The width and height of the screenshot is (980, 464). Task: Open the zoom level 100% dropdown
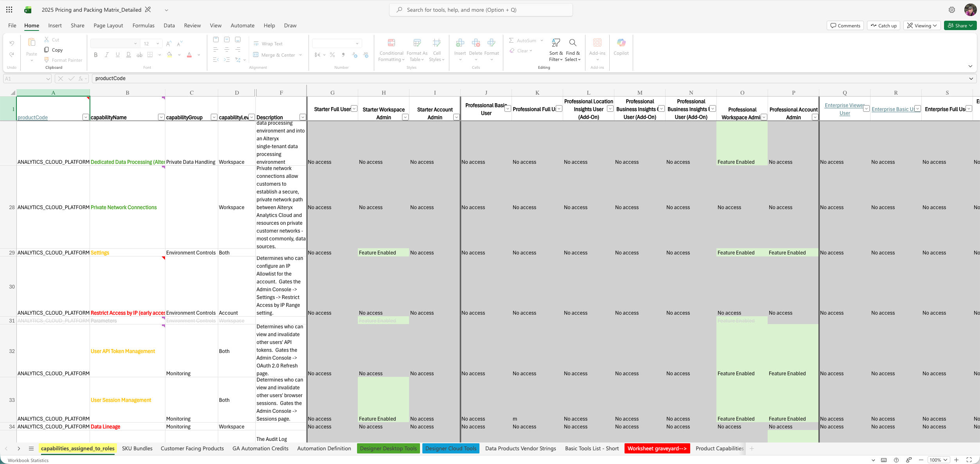point(939,460)
